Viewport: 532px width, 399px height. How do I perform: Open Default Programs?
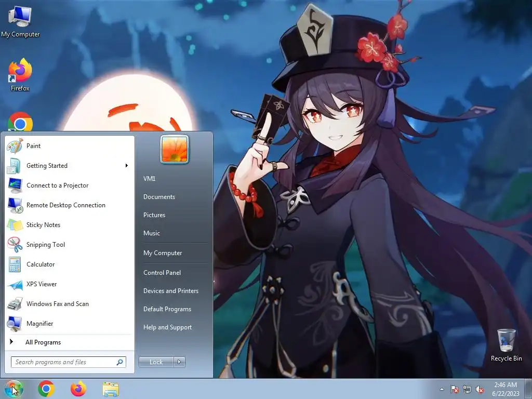[x=167, y=309]
